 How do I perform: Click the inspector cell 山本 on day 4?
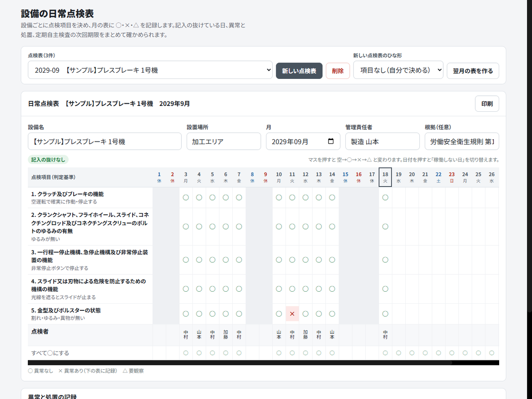point(199,335)
